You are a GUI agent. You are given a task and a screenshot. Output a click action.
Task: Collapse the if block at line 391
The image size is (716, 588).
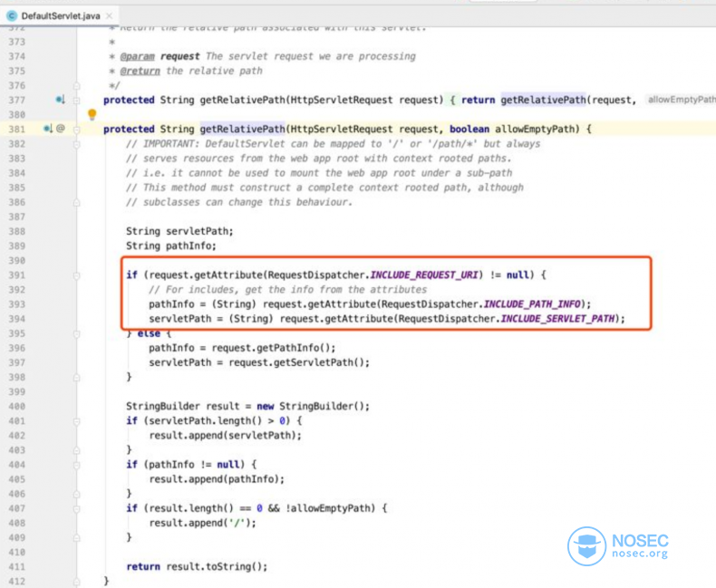coord(77,275)
